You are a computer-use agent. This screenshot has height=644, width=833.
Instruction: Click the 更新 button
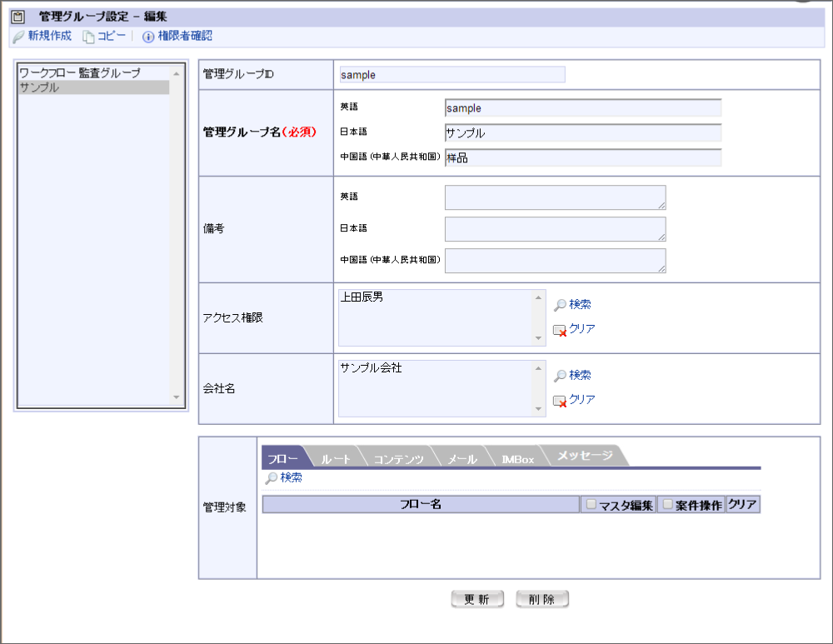(x=477, y=599)
